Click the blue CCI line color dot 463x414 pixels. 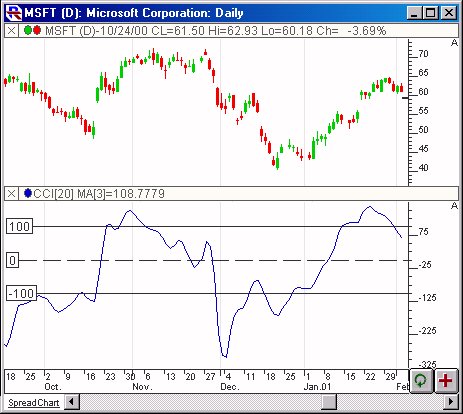[28, 193]
